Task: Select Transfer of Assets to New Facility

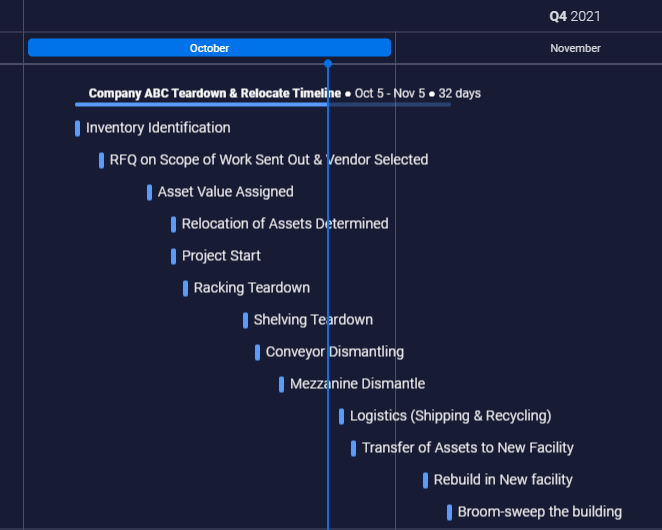Action: pyautogui.click(x=467, y=448)
